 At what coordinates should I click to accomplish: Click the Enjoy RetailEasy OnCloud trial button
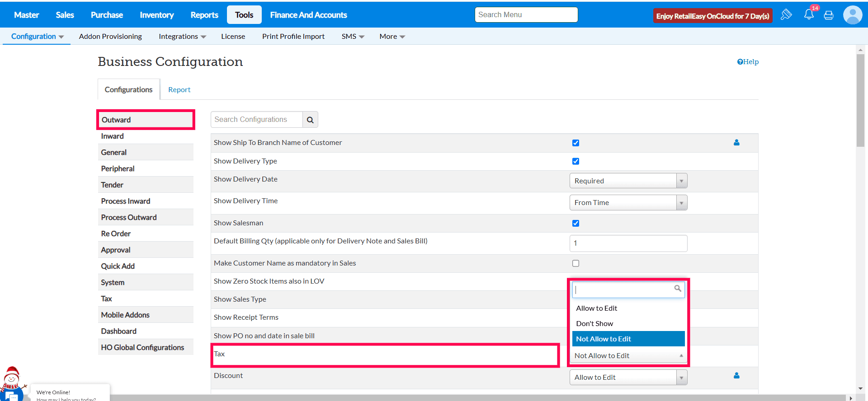(712, 16)
